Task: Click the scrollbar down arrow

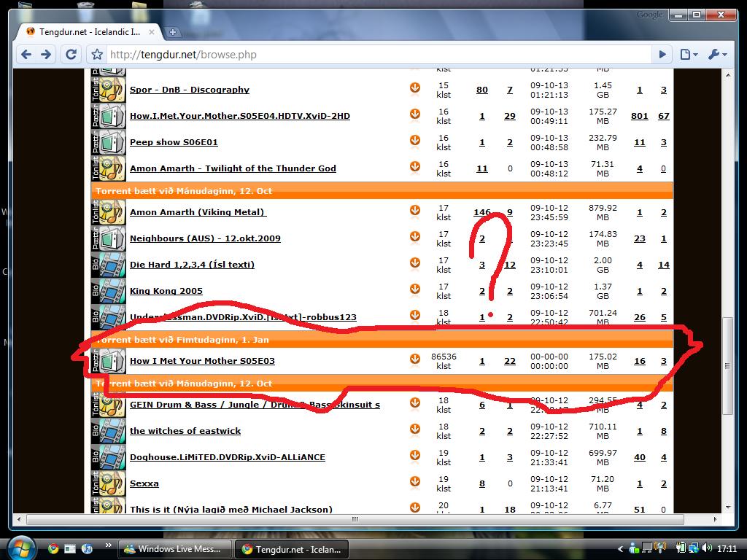Action: coord(727,507)
